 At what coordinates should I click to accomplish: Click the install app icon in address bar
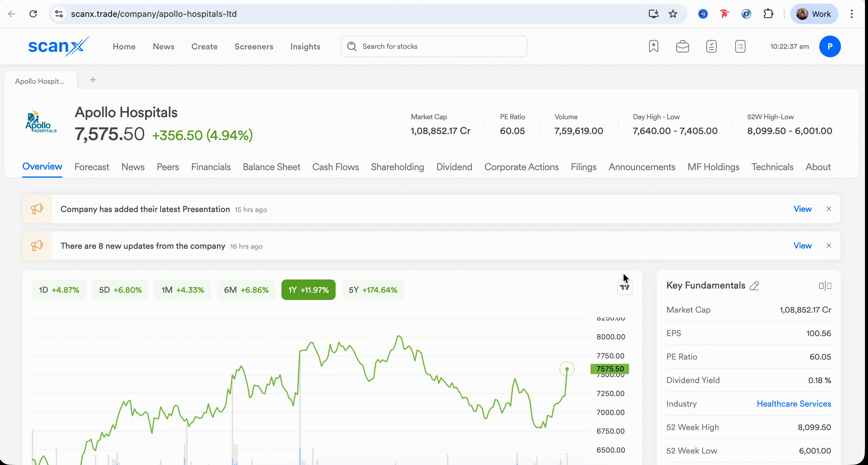point(653,14)
